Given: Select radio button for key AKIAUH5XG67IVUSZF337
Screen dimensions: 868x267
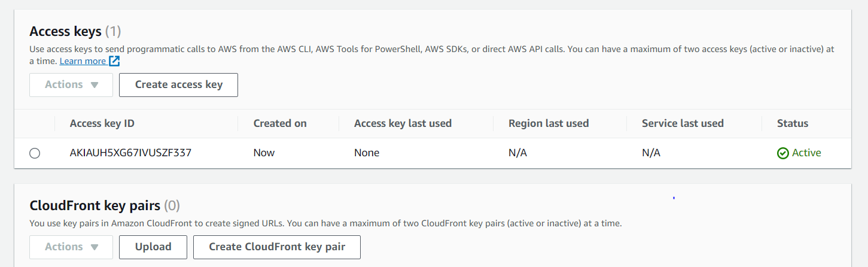Looking at the screenshot, I should (x=35, y=153).
